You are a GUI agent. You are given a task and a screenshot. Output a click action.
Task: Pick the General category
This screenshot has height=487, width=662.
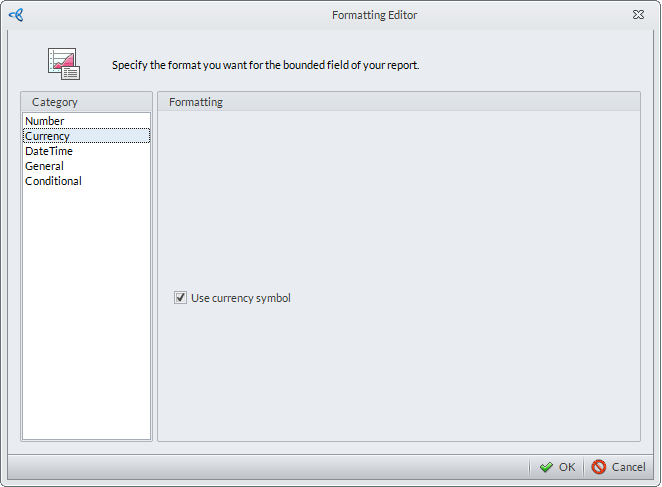pyautogui.click(x=44, y=166)
